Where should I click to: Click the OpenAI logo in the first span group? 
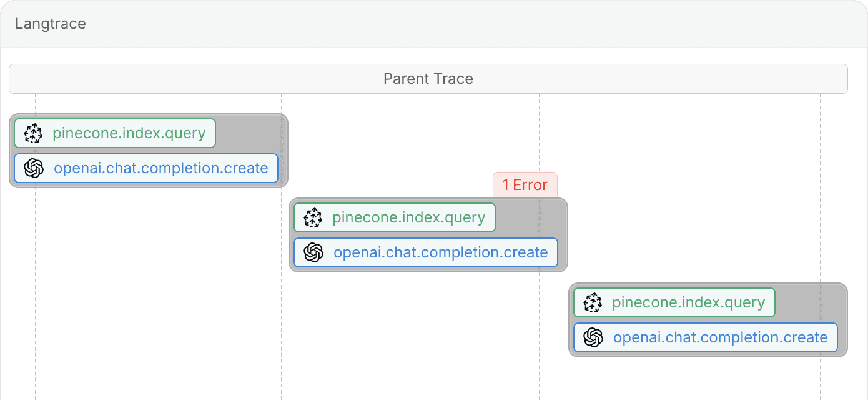tap(34, 168)
